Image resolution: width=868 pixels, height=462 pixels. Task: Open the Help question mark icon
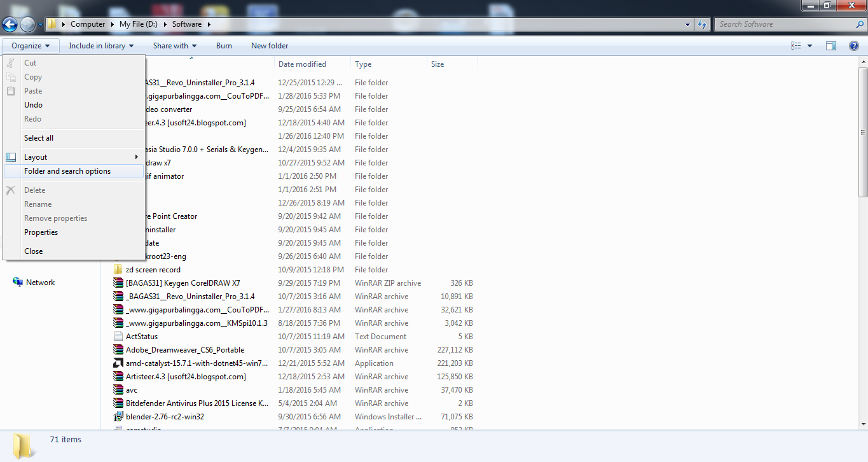coord(854,45)
